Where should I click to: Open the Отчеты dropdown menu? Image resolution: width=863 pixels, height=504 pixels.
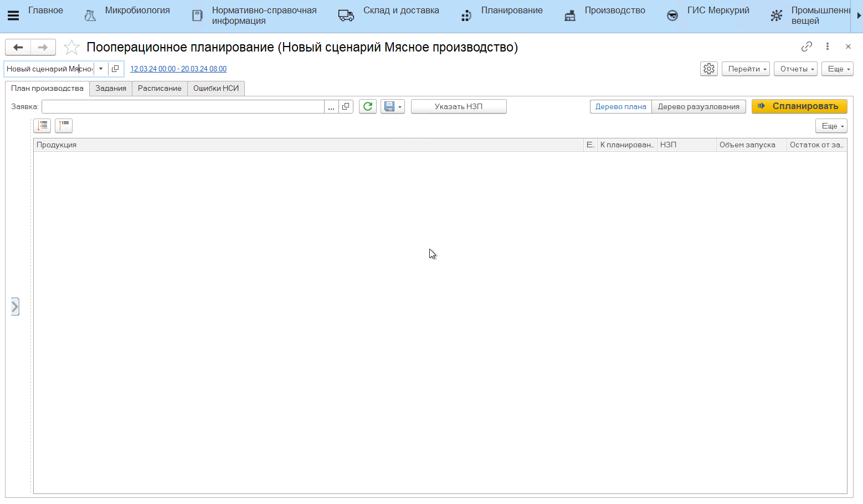coord(795,69)
